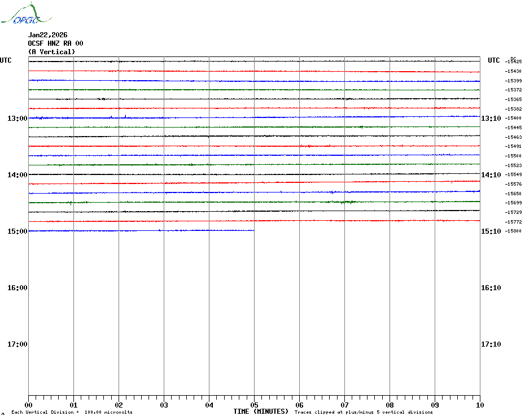Click the DC value -15372
The width and height of the screenshot is (525, 420).
click(x=513, y=90)
